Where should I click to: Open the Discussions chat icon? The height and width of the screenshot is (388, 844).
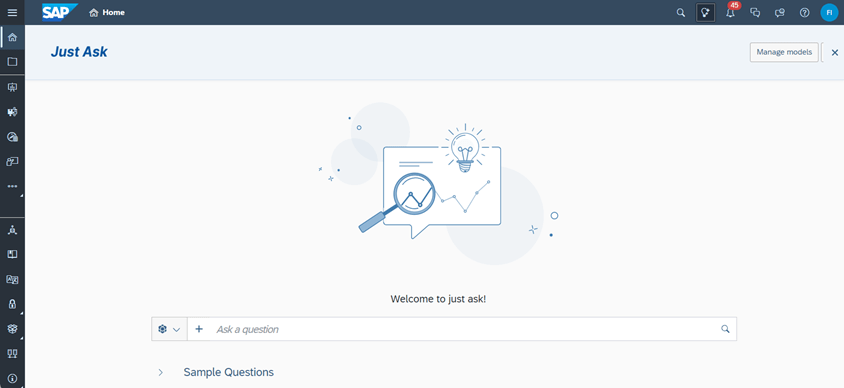pos(755,12)
